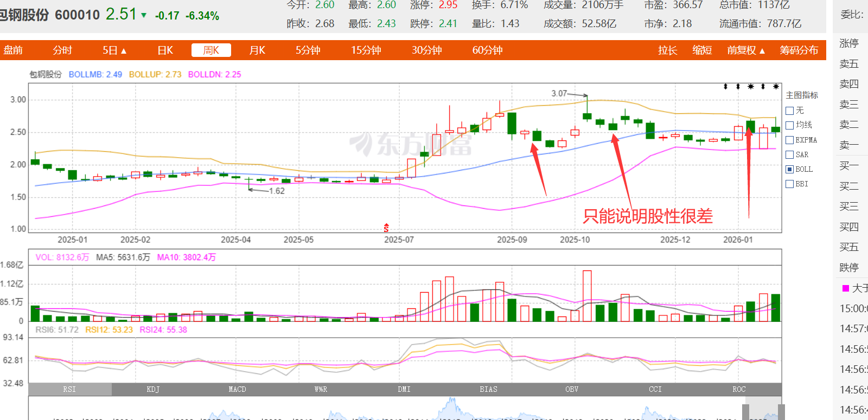Click the 总市值 1137亿 market cap value
Viewport: 868px width, 420px height.
point(755,5)
